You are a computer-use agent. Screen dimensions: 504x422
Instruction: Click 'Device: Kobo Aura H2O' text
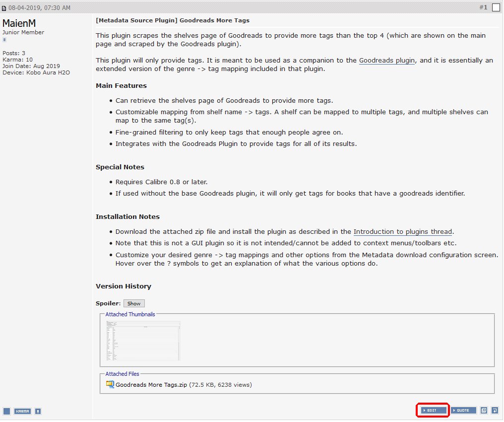(x=36, y=73)
